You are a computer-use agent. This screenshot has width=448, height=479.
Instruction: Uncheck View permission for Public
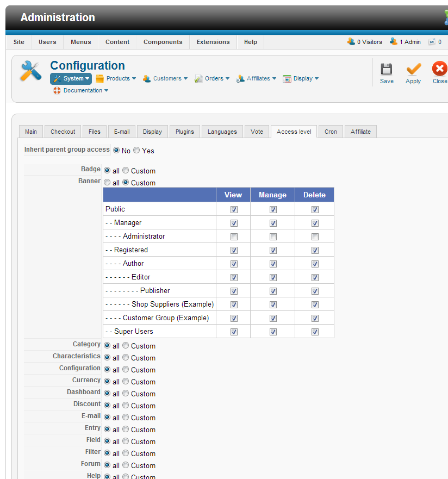(234, 209)
